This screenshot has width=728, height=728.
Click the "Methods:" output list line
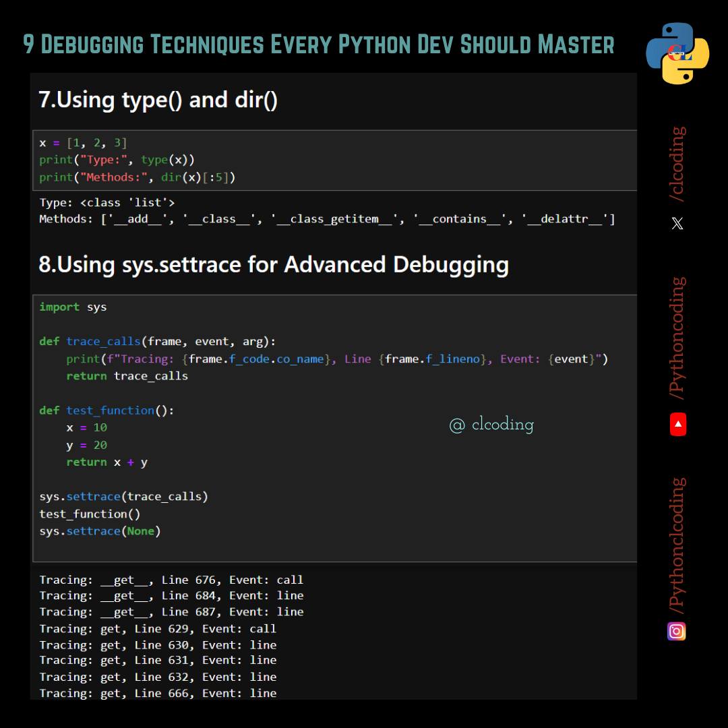click(328, 219)
